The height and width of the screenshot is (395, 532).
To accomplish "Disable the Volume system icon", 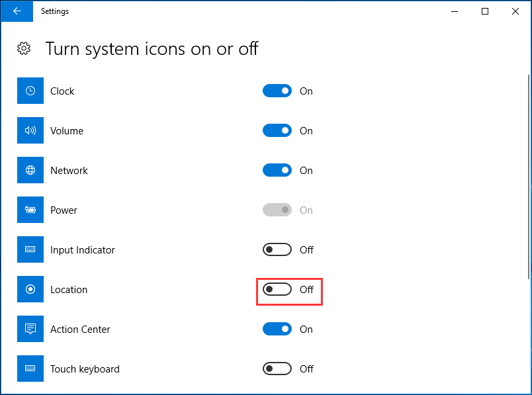I will (x=277, y=130).
